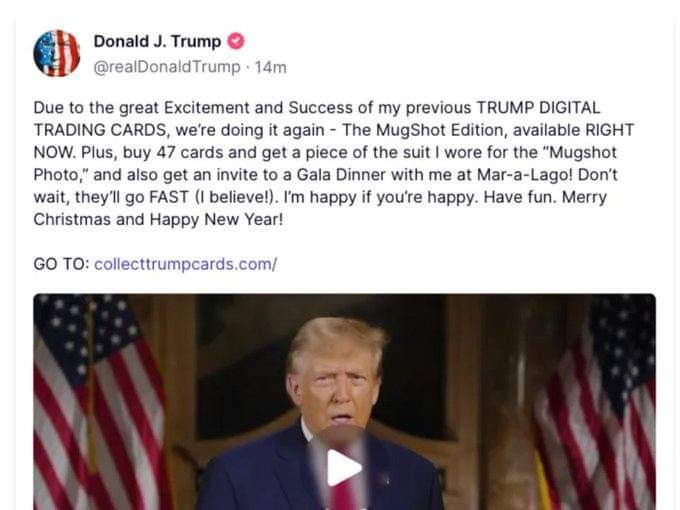
Task: Select the "GO TO:" label
Action: point(61,264)
